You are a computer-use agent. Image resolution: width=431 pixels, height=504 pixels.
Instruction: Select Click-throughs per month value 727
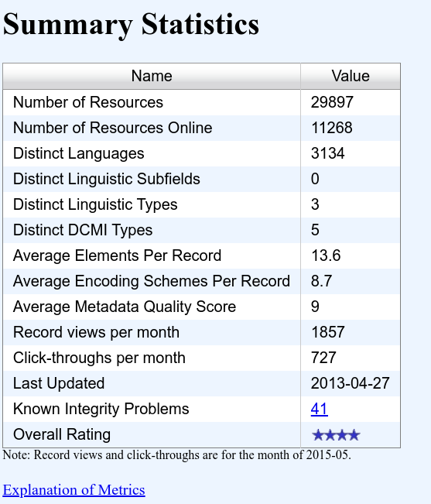[x=323, y=358]
